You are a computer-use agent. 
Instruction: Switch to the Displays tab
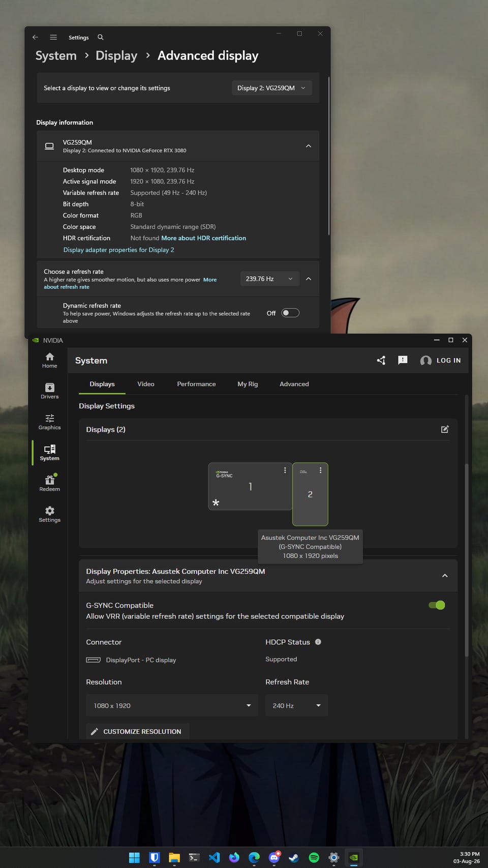click(102, 384)
